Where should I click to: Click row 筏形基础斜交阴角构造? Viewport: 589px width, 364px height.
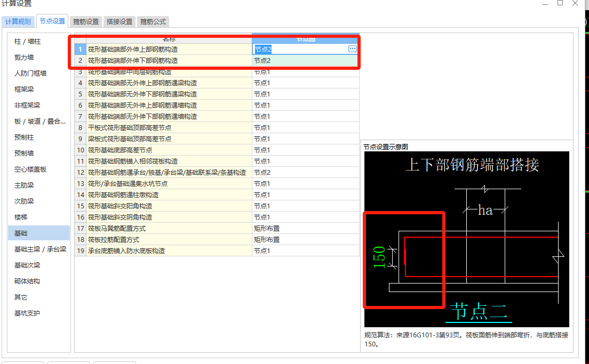tap(169, 217)
